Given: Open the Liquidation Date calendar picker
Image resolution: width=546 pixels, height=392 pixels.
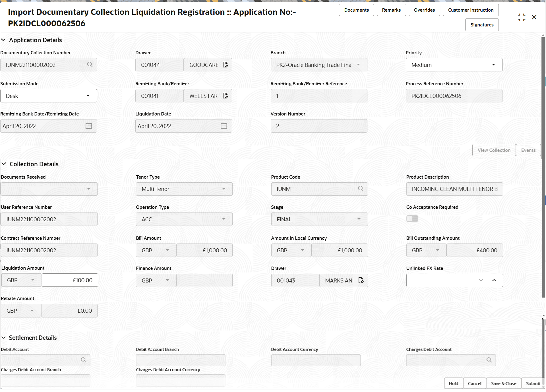Looking at the screenshot, I should click(x=224, y=126).
